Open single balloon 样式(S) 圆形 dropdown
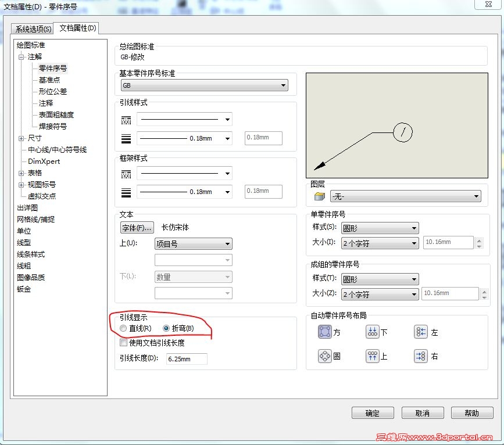This screenshot has height=445, width=504. point(380,228)
